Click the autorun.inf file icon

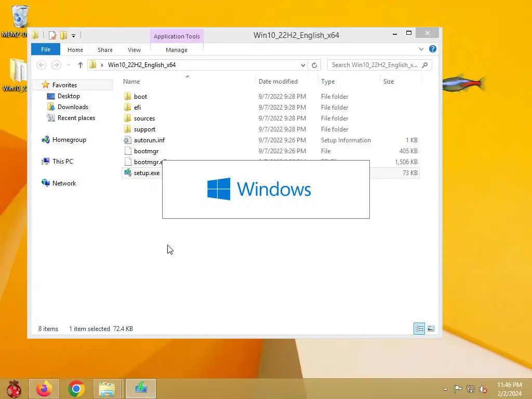click(128, 140)
